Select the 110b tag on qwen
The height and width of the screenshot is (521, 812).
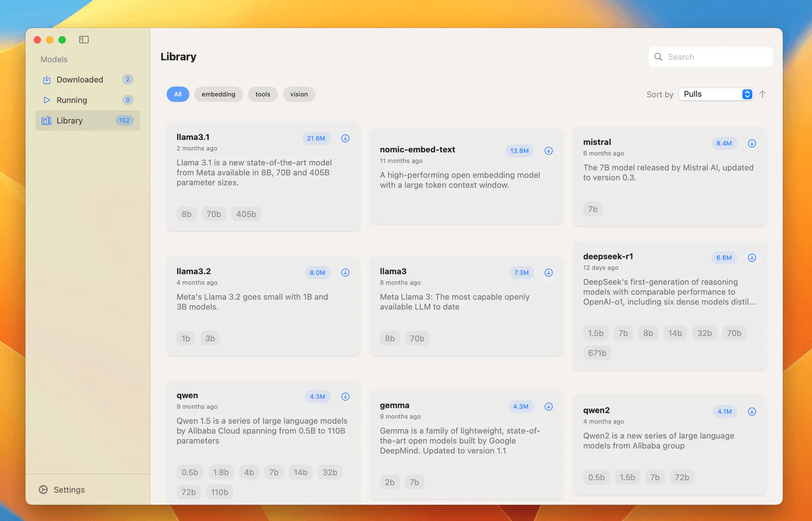click(x=220, y=492)
